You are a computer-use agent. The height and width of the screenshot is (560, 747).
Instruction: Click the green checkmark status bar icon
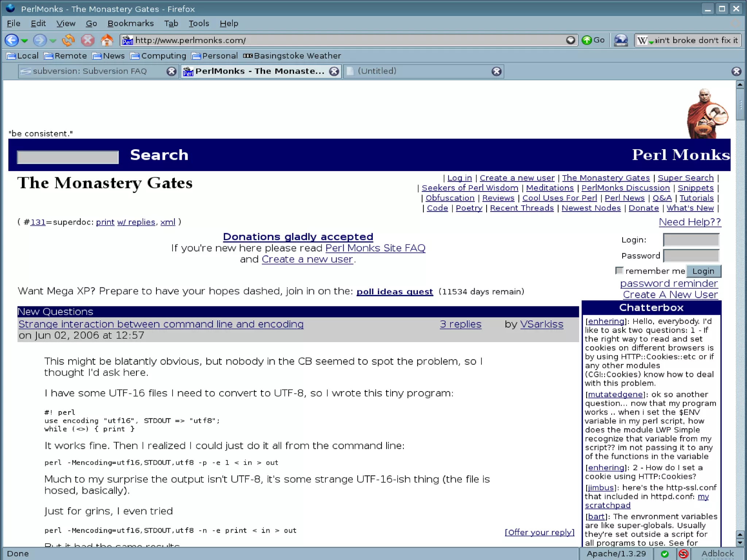click(x=665, y=554)
